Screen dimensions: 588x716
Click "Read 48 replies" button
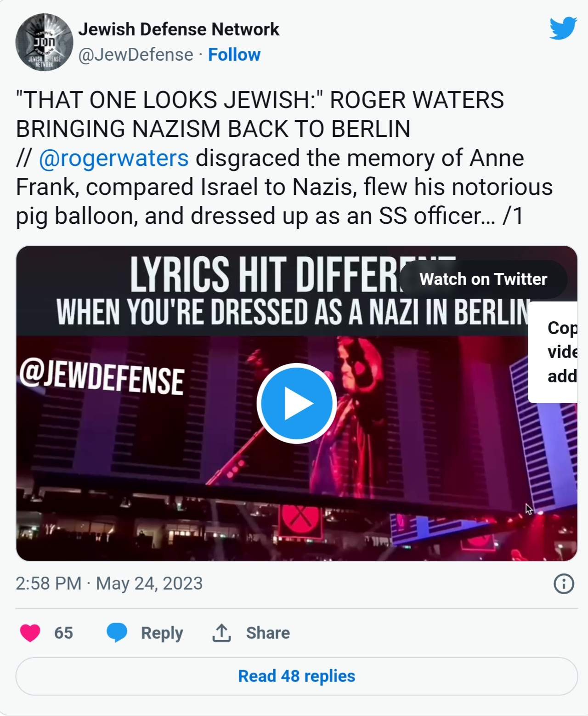296,676
